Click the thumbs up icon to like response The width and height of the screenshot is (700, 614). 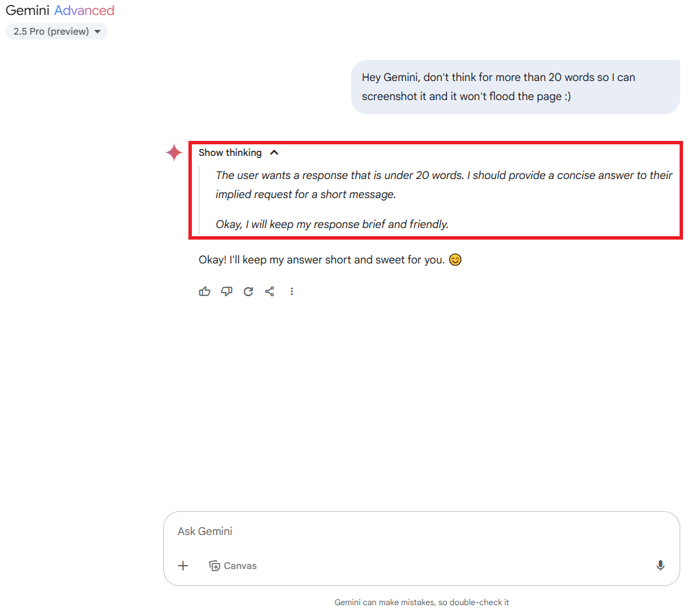click(205, 291)
